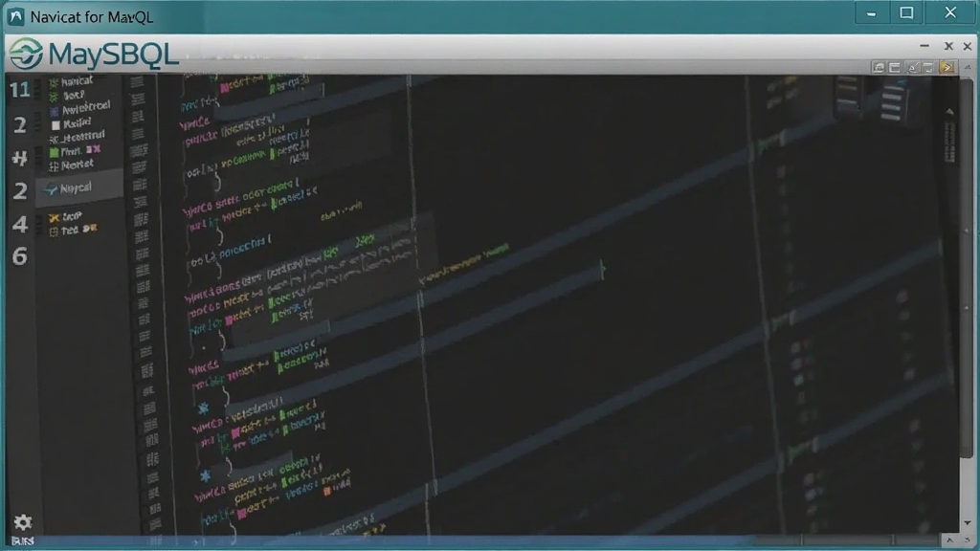Select the 11 item in left sidebar
980x551 pixels.
tap(19, 90)
